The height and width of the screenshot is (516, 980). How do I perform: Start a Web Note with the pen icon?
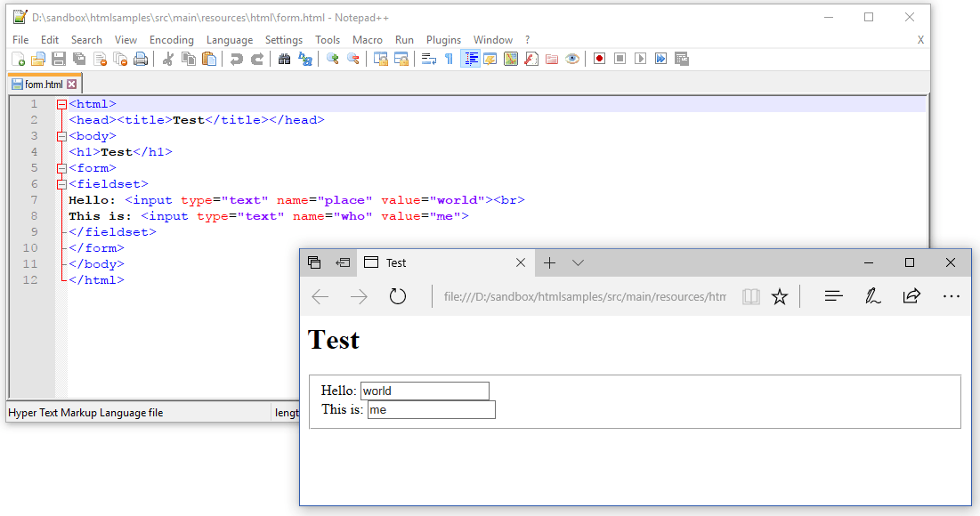pyautogui.click(x=873, y=296)
